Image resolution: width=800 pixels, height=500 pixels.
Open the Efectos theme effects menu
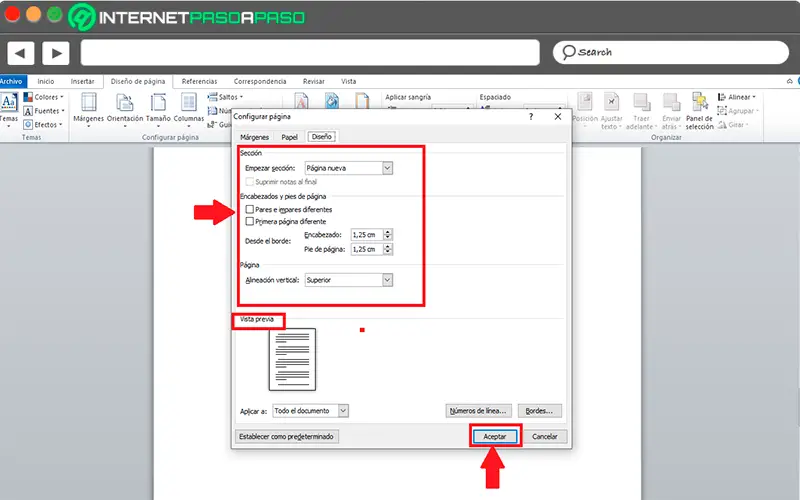point(43,124)
